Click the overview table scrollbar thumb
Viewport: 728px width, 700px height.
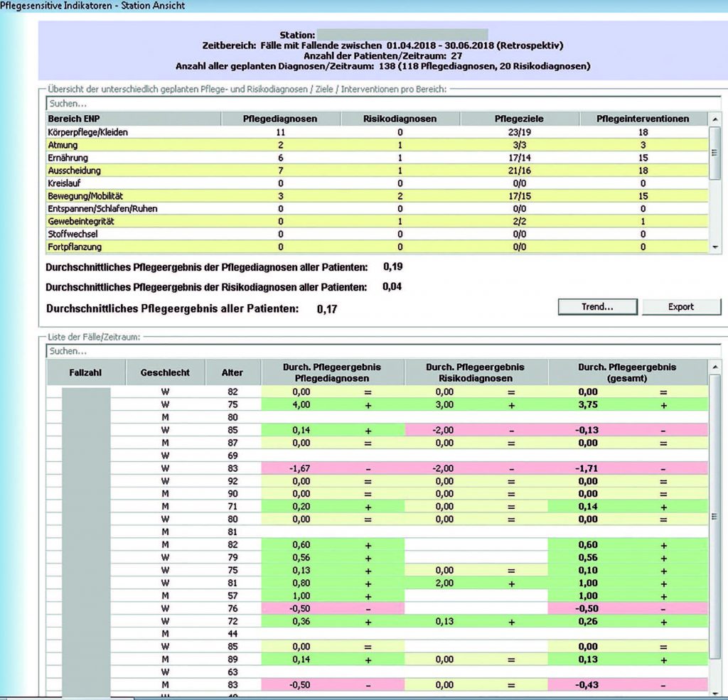click(715, 153)
